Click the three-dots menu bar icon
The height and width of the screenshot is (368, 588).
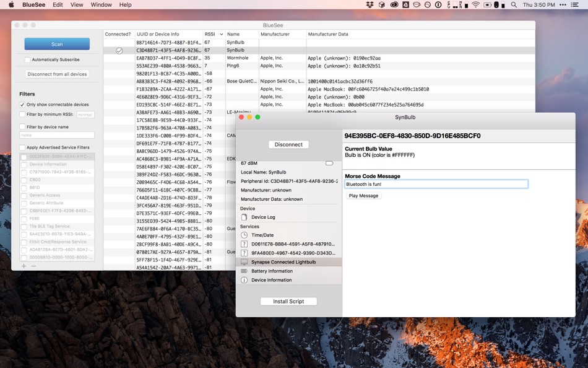point(563,5)
